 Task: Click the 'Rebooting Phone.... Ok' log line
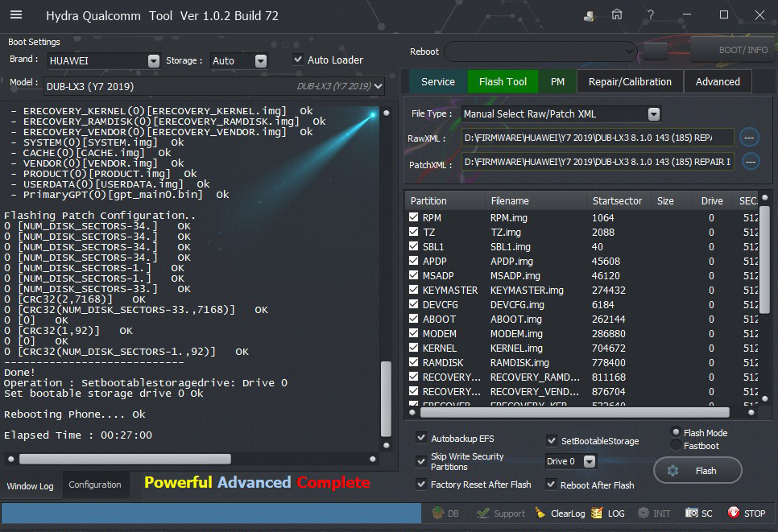click(x=74, y=414)
